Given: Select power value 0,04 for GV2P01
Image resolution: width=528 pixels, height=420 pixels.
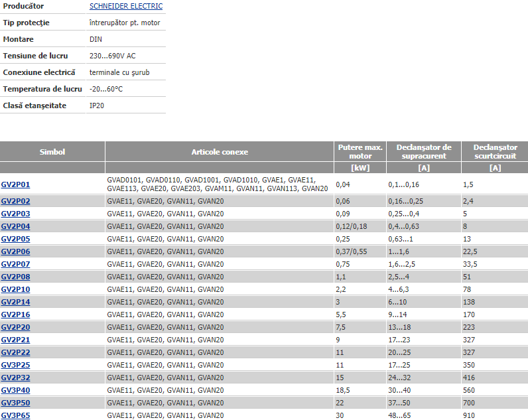Looking at the screenshot, I should click(x=343, y=184).
